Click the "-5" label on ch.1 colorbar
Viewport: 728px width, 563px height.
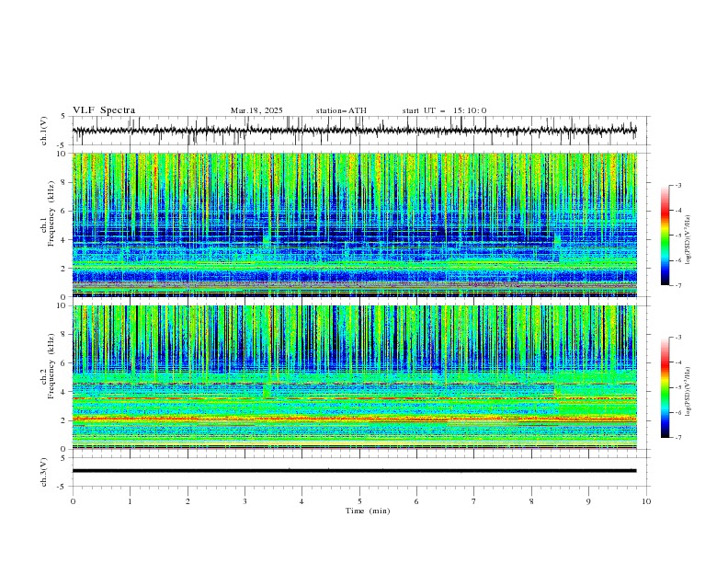click(x=678, y=236)
